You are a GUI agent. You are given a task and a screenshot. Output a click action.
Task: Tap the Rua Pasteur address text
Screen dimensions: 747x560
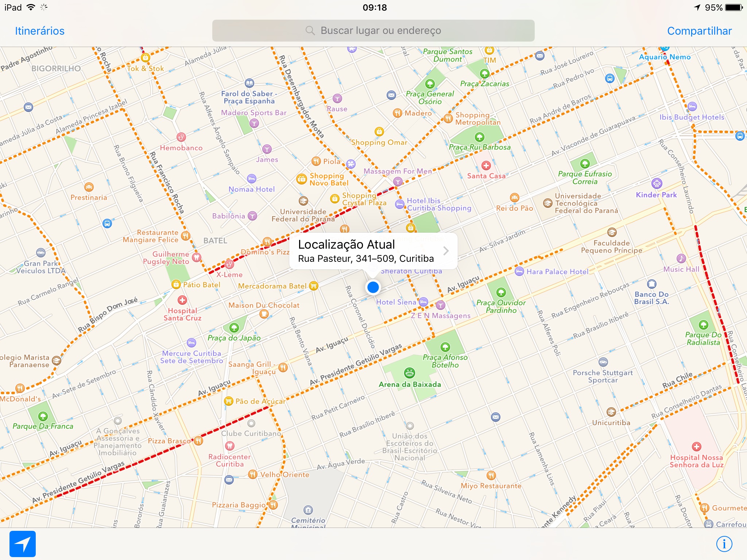point(366,258)
